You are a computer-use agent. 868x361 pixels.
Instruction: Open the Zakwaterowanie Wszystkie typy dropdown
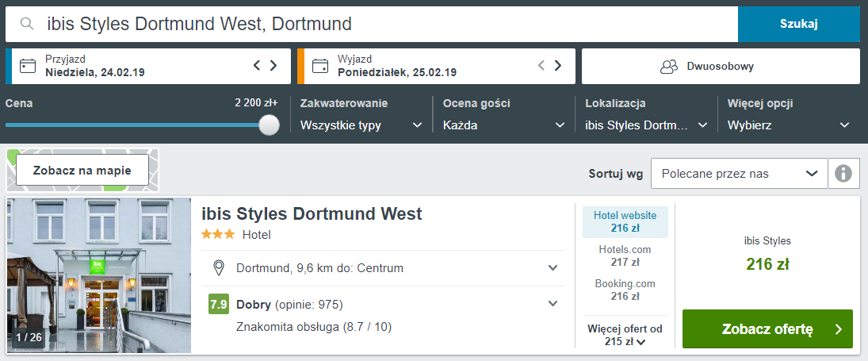(x=361, y=125)
